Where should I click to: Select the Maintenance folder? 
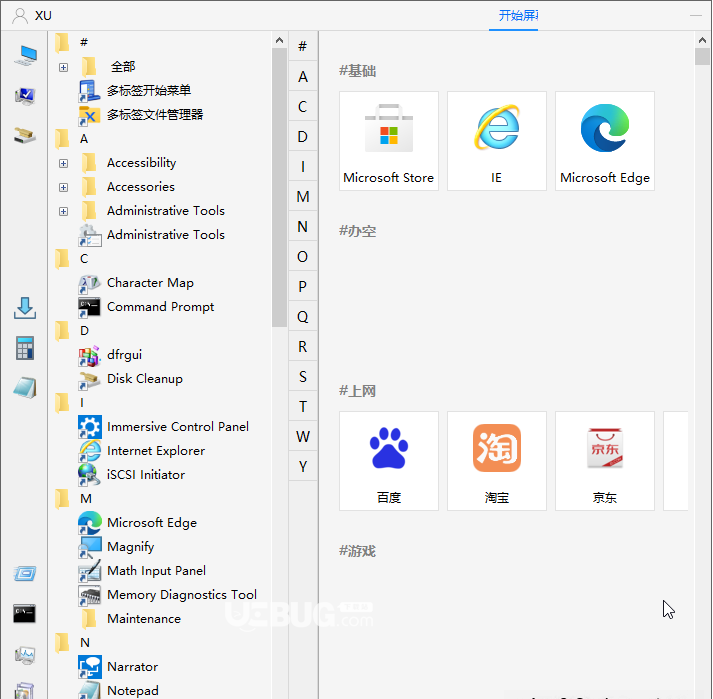131,619
